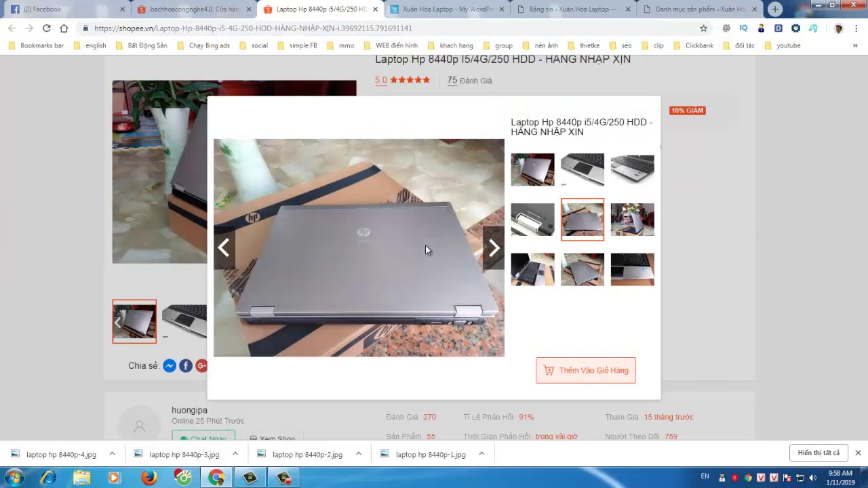
Task: Open the network icon in system tray
Action: pyautogui.click(x=800, y=478)
